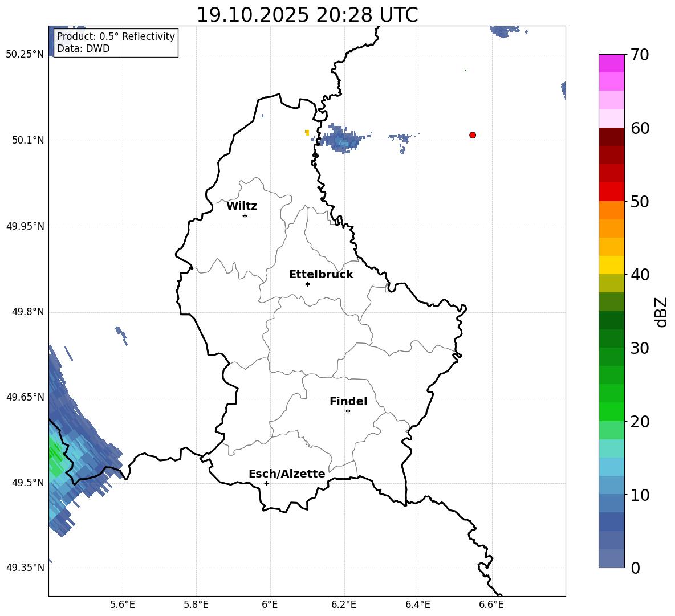The height and width of the screenshot is (616, 675).
Task: Click the Esch/Alzette city label
Action: point(287,474)
